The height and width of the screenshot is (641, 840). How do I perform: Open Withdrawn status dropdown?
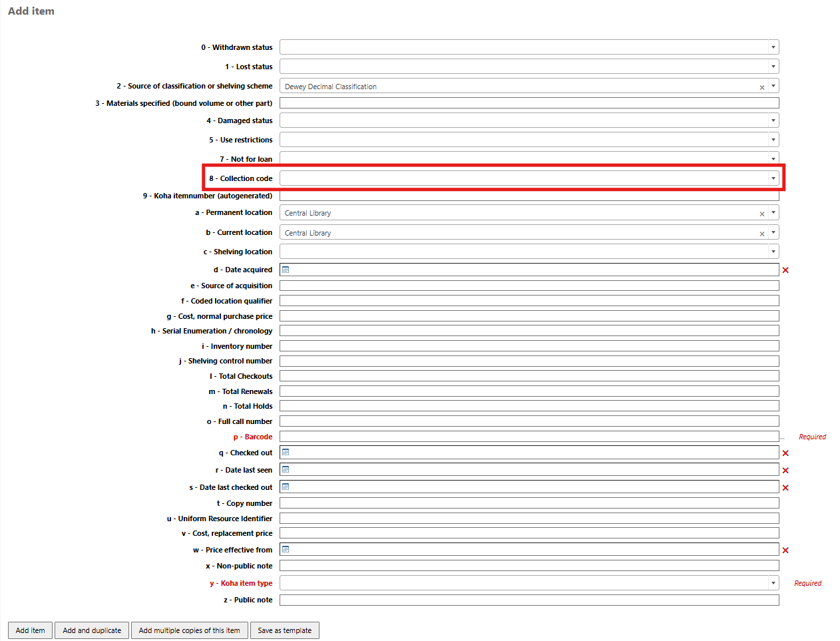pyautogui.click(x=529, y=47)
